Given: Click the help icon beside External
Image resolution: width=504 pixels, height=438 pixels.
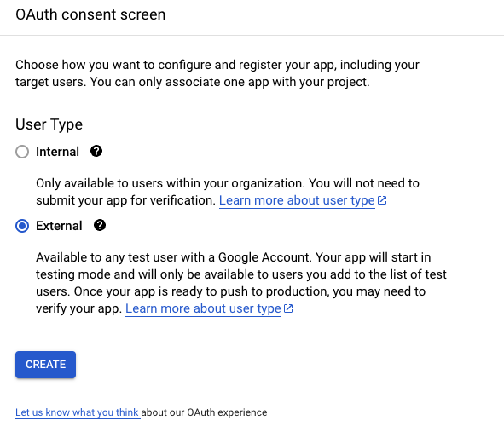Looking at the screenshot, I should click(x=100, y=225).
